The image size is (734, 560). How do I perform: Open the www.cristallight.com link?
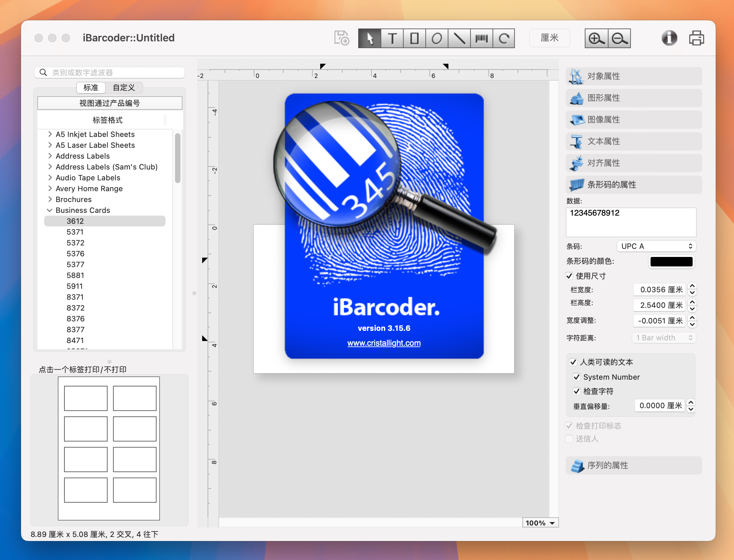384,343
